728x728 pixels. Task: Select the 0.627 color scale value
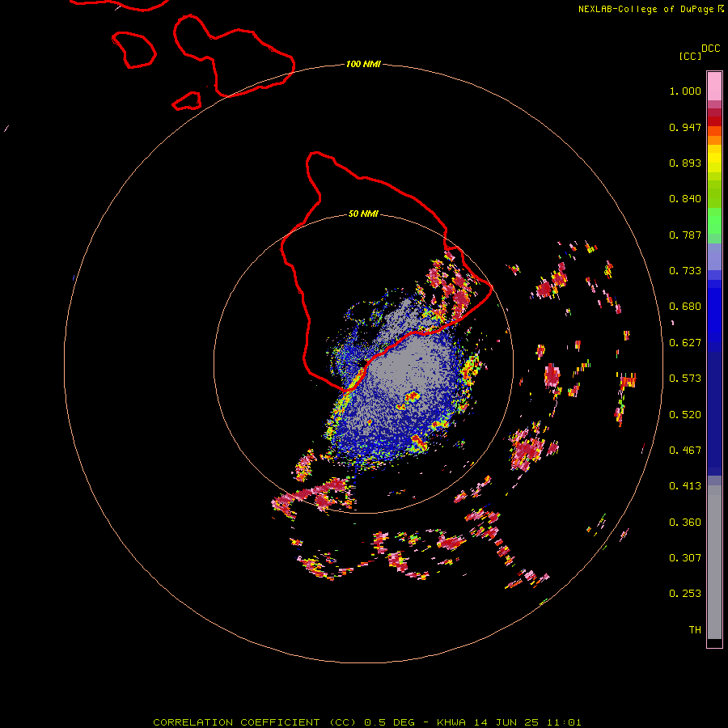coord(685,343)
